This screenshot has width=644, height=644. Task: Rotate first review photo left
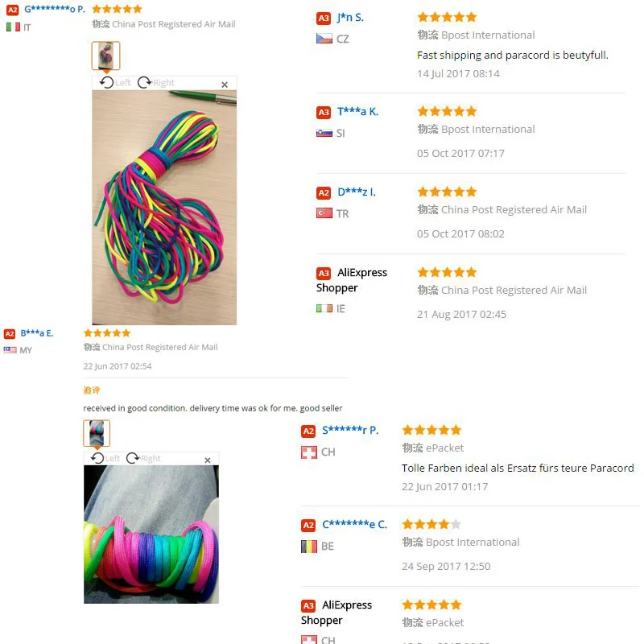[115, 83]
